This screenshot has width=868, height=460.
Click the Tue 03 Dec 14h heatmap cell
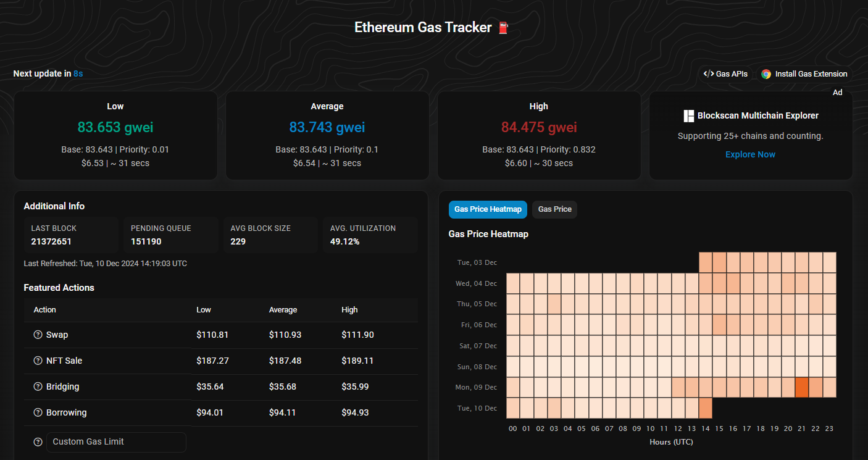click(706, 262)
